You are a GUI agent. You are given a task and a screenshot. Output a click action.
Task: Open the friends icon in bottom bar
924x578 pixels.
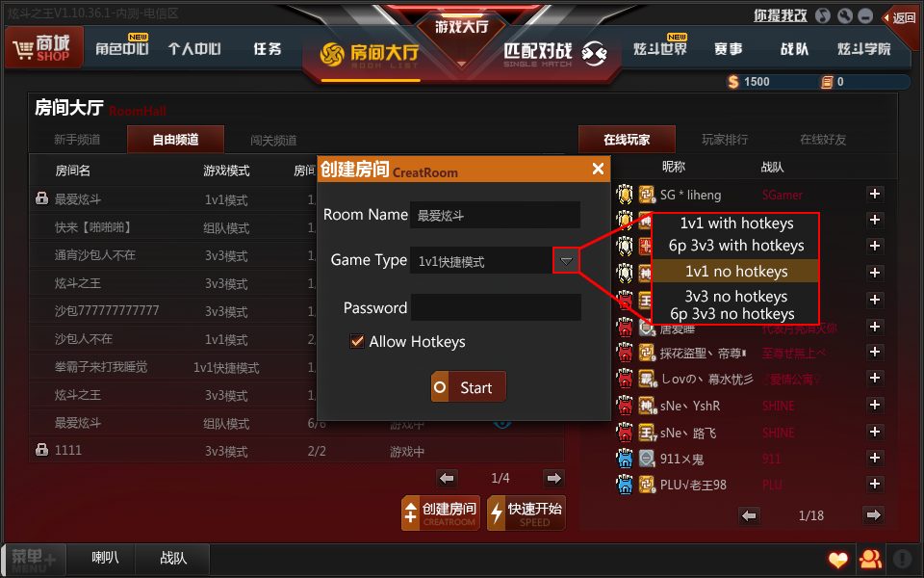(x=870, y=559)
